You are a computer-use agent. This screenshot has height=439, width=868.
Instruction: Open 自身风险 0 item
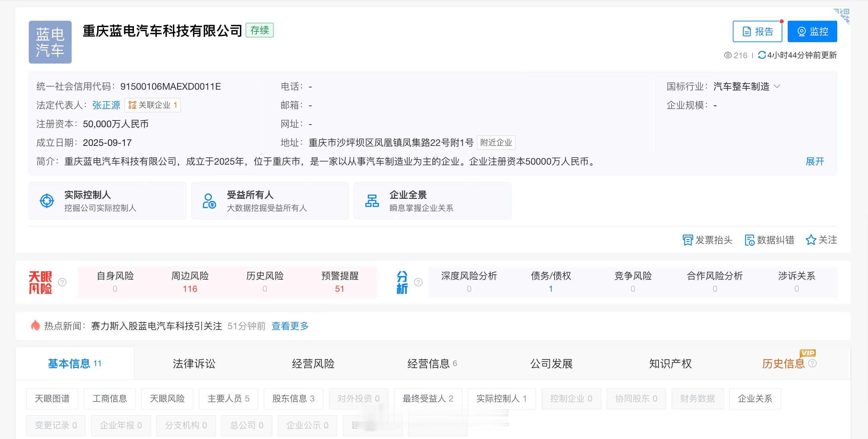[115, 282]
